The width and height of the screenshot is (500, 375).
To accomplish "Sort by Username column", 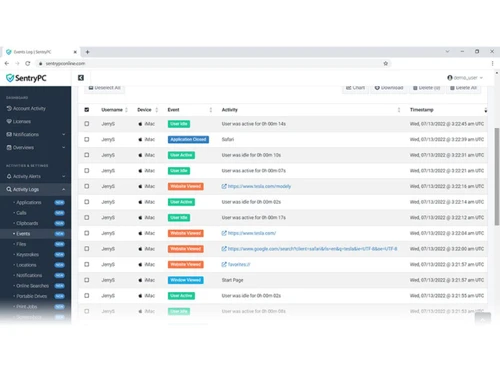I will 114,110.
